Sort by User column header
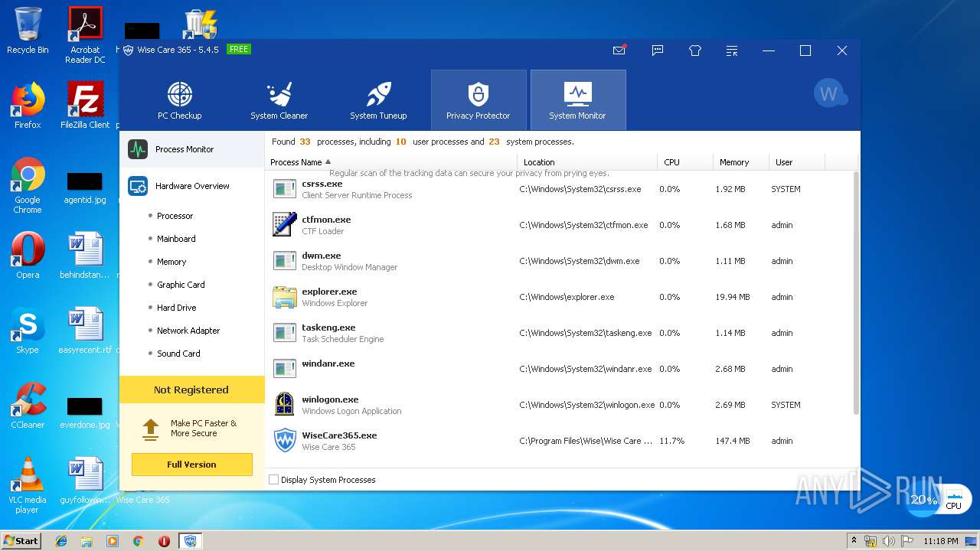980x551 pixels. pos(797,162)
